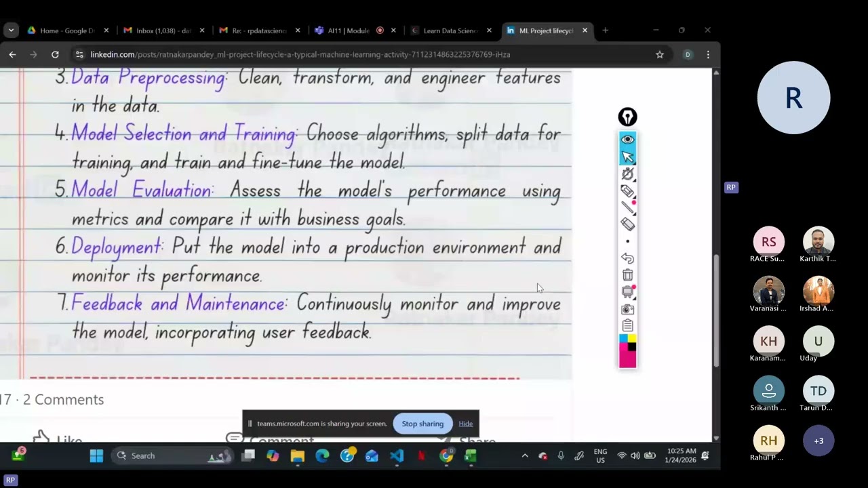868x488 pixels.
Task: Reload the LinkedIn page
Action: [55, 54]
